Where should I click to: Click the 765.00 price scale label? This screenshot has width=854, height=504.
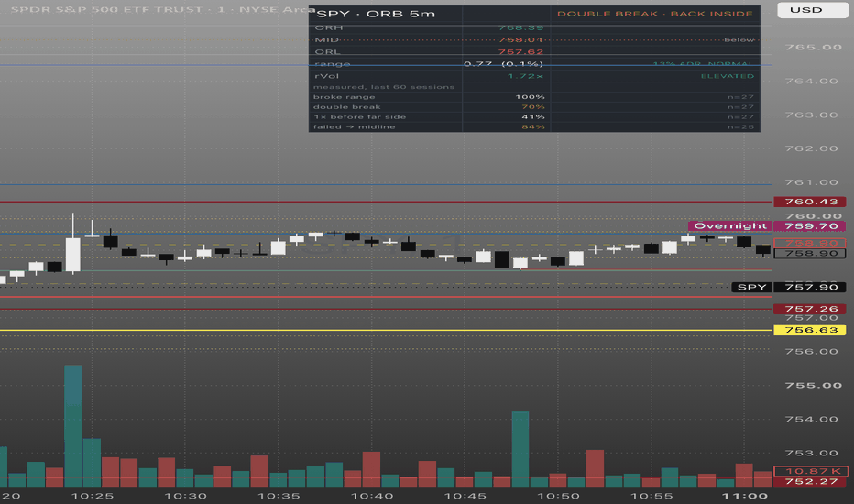(813, 48)
